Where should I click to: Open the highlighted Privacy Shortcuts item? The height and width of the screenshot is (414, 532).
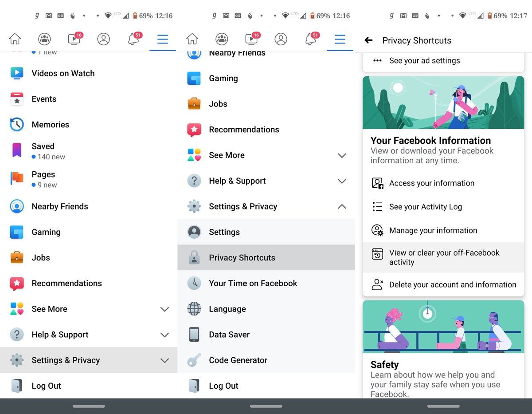coord(266,257)
